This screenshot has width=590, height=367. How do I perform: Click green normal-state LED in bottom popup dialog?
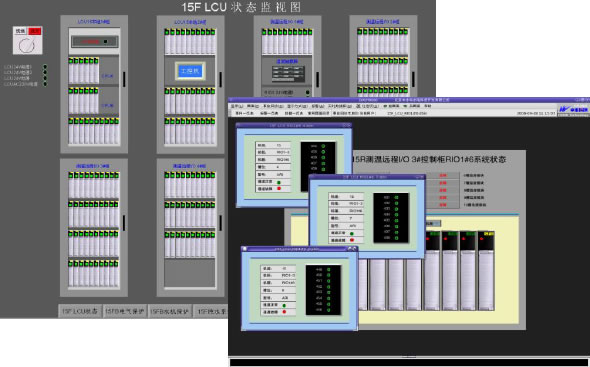(284, 305)
